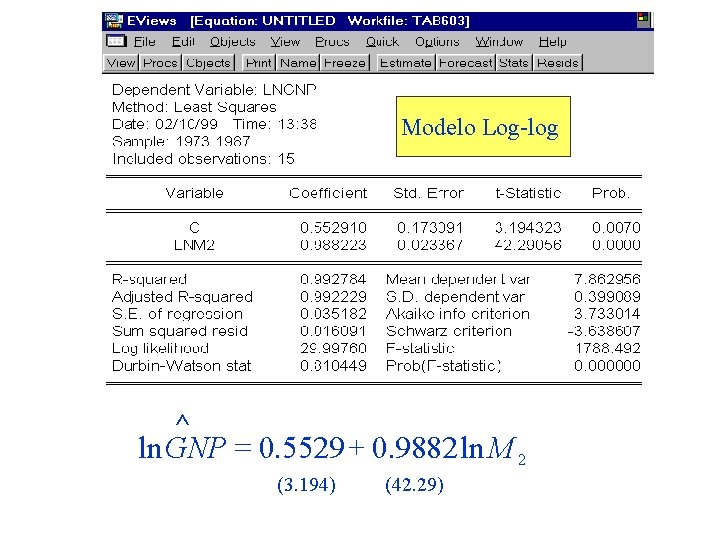Click the equation window icon beside File menu
The width and height of the screenshot is (720, 540).
[116, 41]
